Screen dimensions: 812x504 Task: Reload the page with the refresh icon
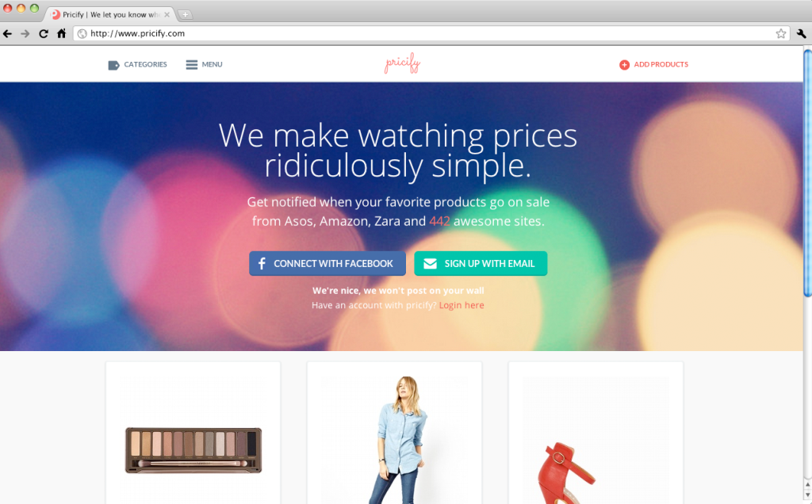[44, 33]
